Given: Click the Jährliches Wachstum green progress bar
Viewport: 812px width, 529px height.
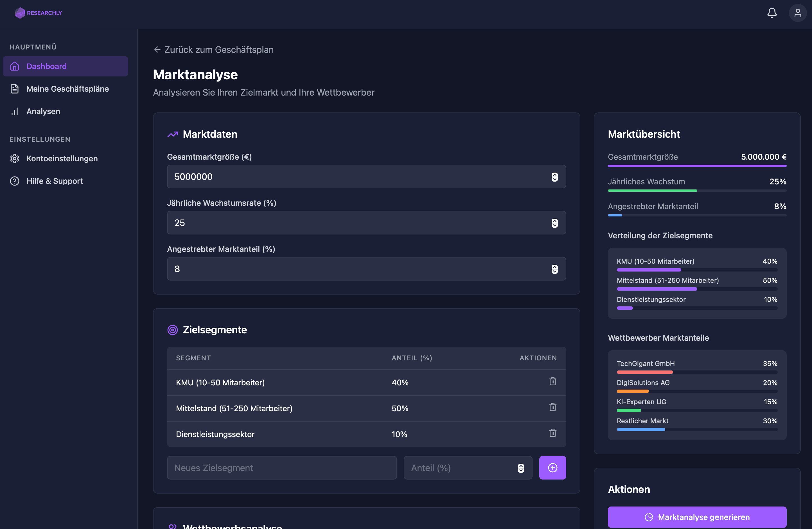Looking at the screenshot, I should pyautogui.click(x=652, y=191).
